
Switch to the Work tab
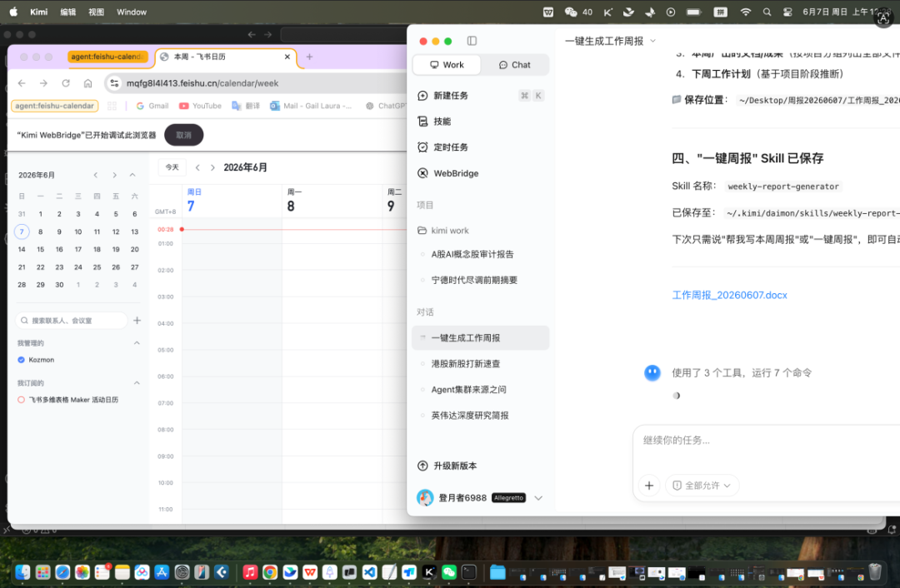pos(447,65)
